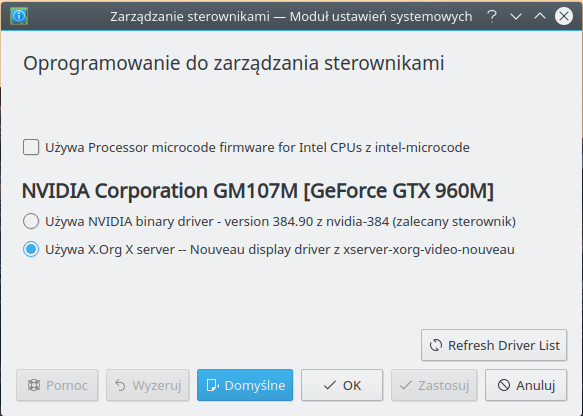Click the refresh arrows icon

click(436, 345)
